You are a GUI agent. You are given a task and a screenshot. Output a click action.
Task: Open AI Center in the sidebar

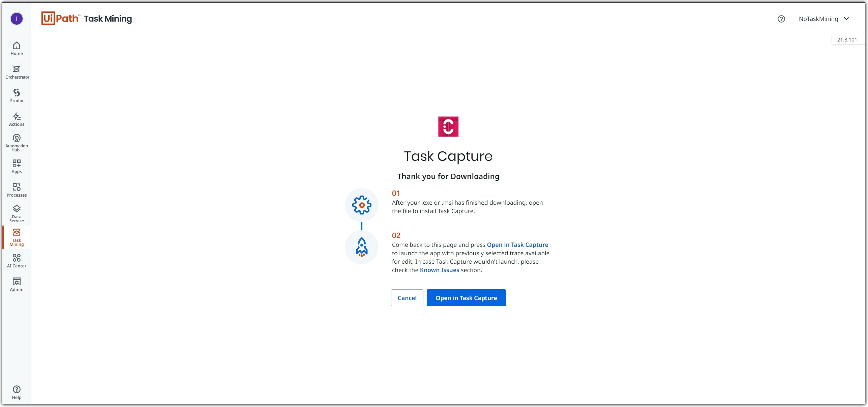pyautogui.click(x=17, y=261)
